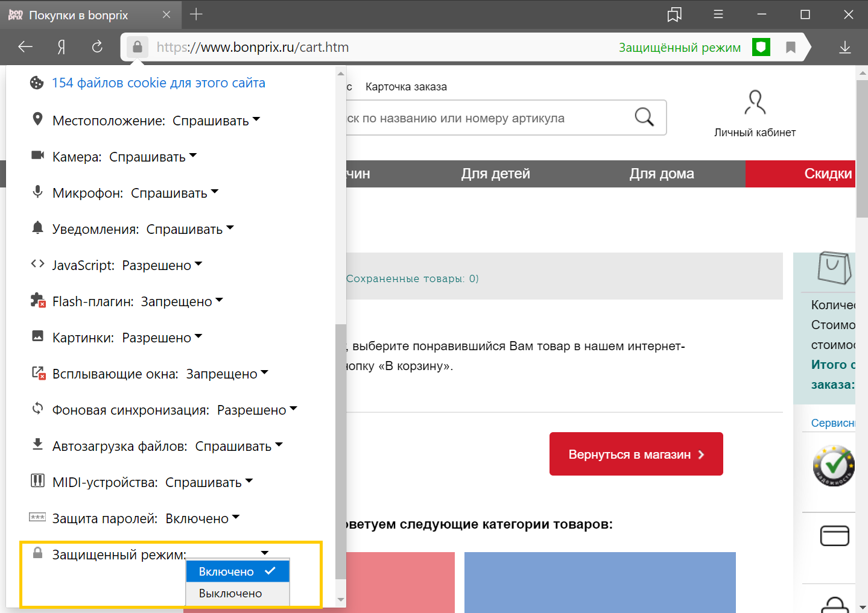The image size is (868, 613).
Task: Click the green Protect shield icon
Action: pyautogui.click(x=761, y=47)
